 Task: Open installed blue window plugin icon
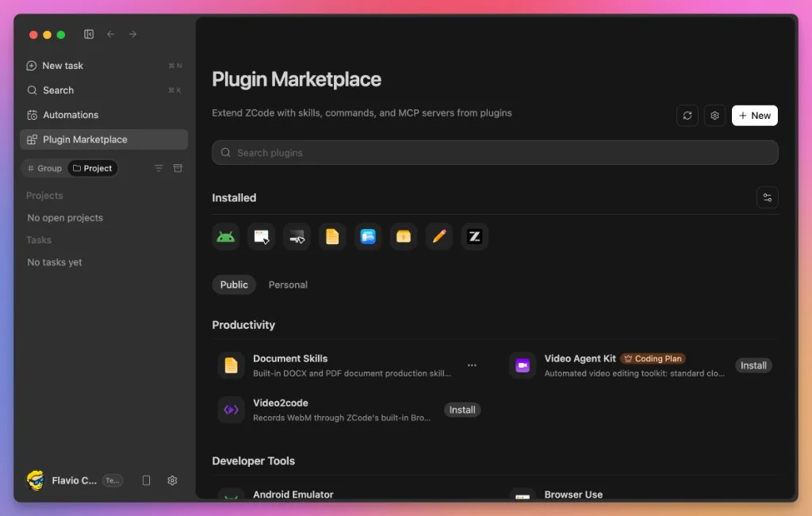click(x=368, y=236)
